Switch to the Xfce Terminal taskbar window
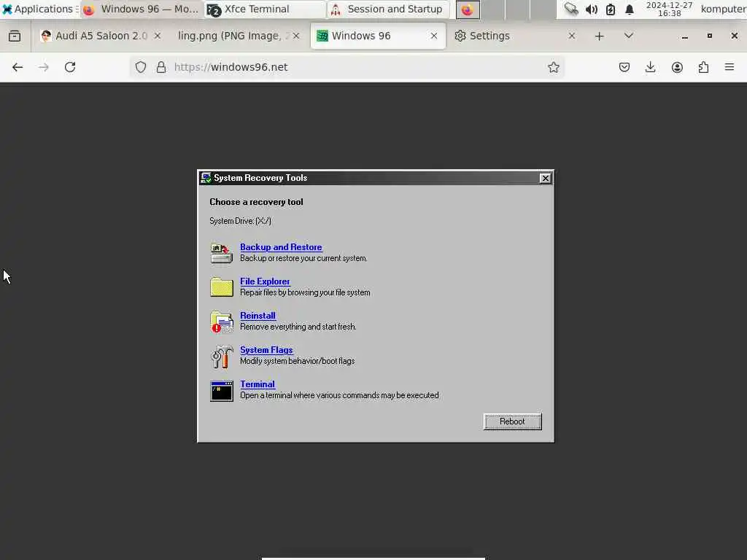This screenshot has width=747, height=560. tap(264, 9)
